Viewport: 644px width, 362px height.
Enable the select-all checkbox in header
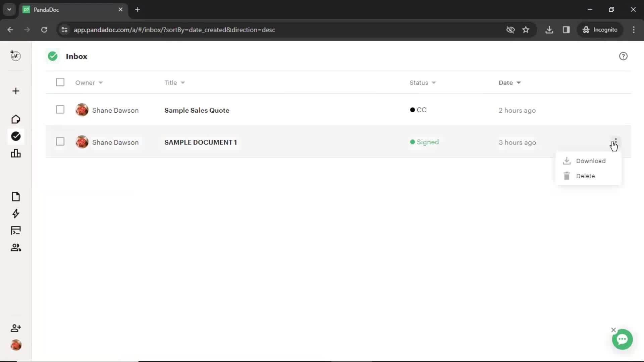[60, 82]
